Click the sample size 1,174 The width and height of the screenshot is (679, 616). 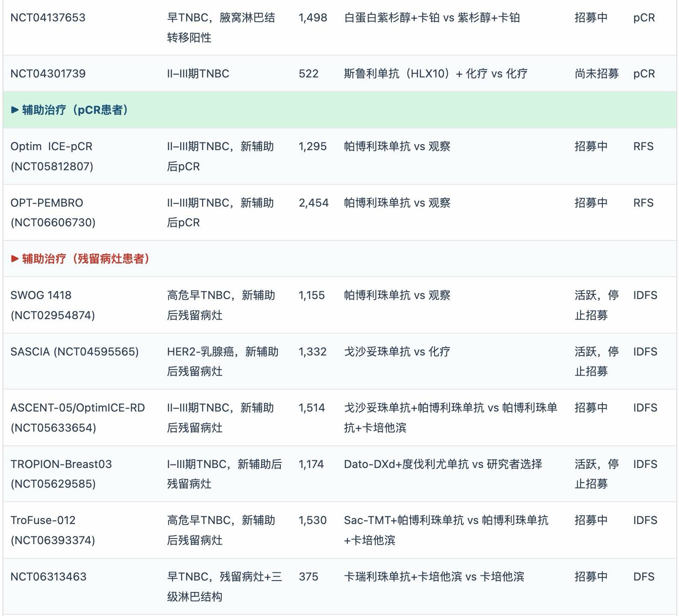pos(311,464)
